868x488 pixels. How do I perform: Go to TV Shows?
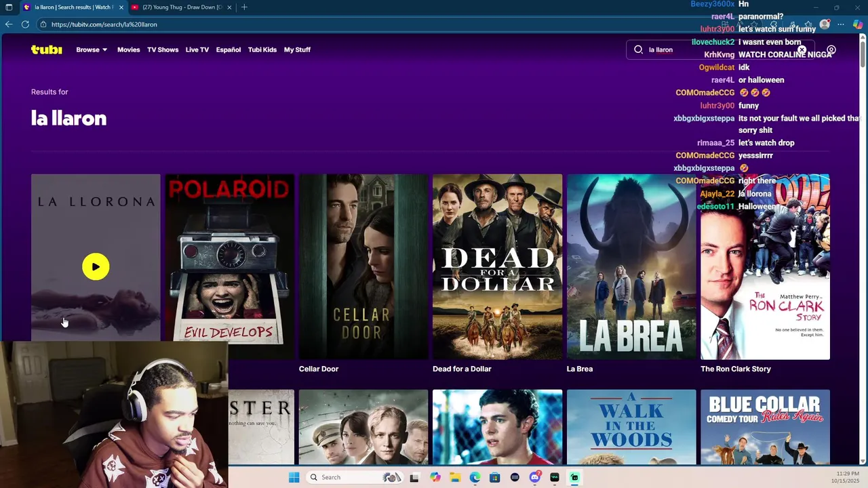tap(163, 49)
